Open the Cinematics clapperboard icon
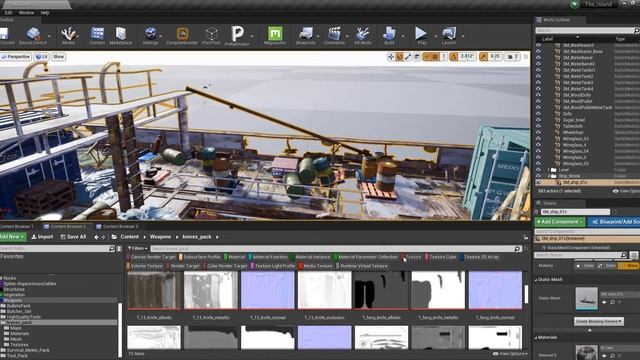This screenshot has height=360, width=640. click(334, 36)
